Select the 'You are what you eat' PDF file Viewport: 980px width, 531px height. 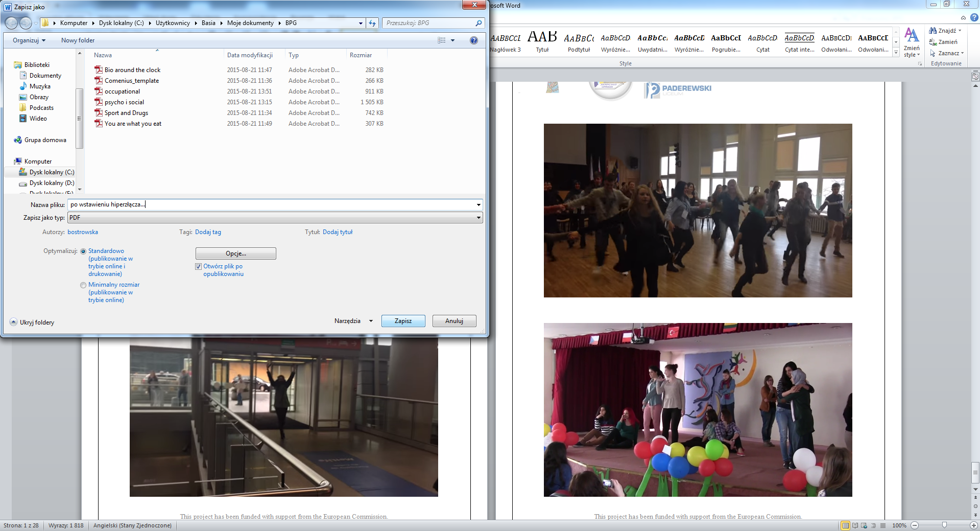[x=133, y=124]
